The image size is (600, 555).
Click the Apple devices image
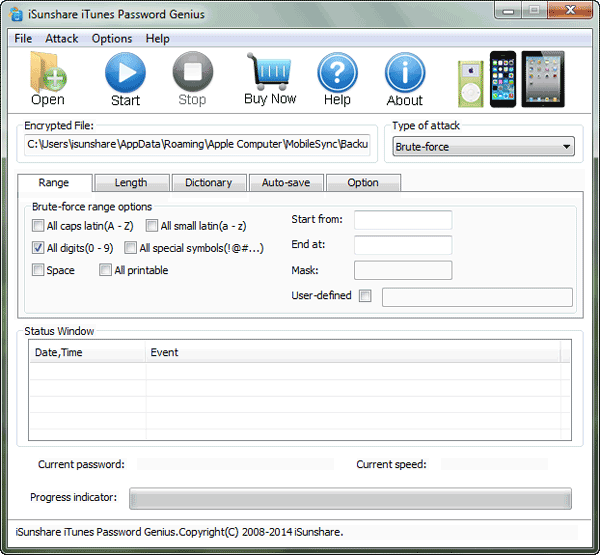(x=511, y=79)
